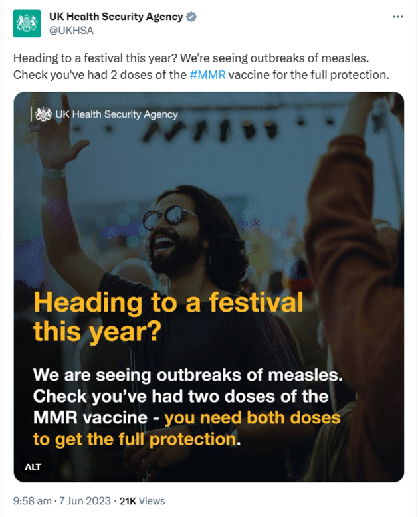Viewport: 420px width, 517px height.
Task: Click the blue verified badge
Action: coord(191,17)
